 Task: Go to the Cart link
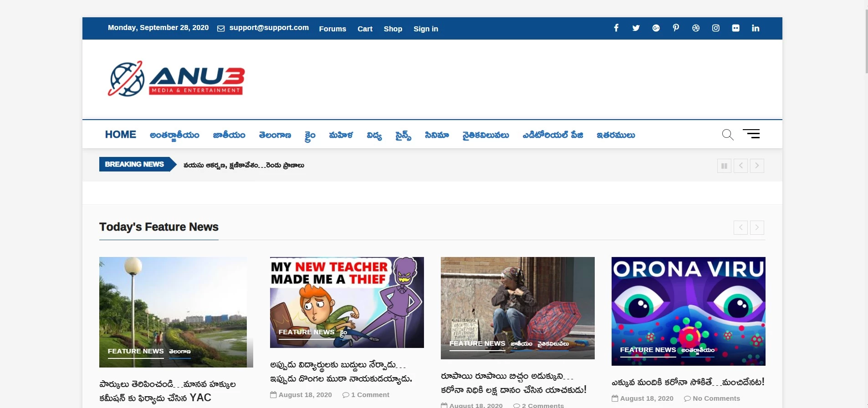pyautogui.click(x=365, y=29)
